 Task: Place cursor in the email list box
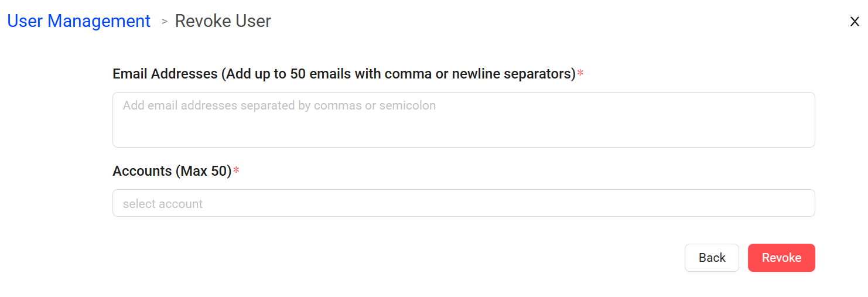[463, 126]
